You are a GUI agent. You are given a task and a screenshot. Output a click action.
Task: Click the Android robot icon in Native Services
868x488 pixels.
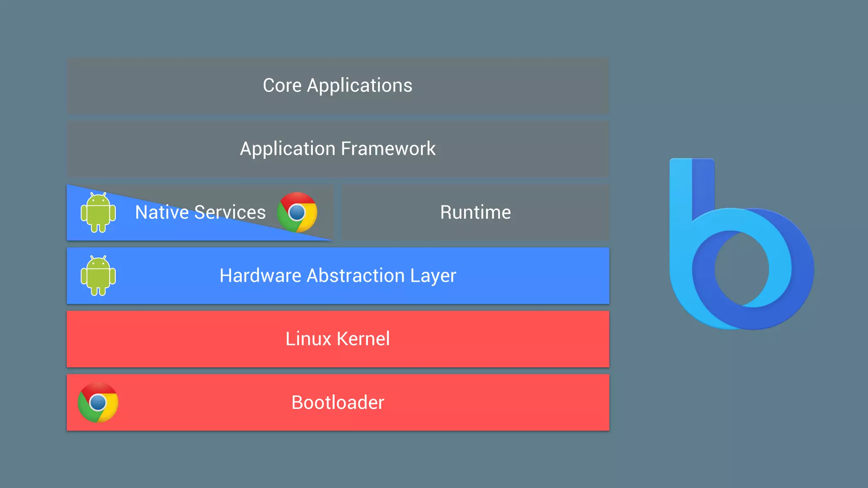[98, 213]
